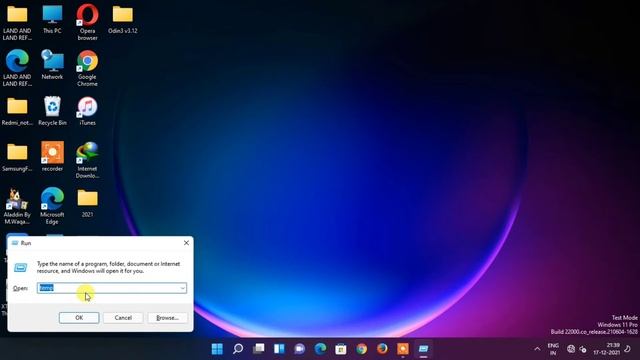Viewport: 640px width, 360px height.
Task: Open Microsoft Store from the taskbar
Action: click(x=341, y=349)
